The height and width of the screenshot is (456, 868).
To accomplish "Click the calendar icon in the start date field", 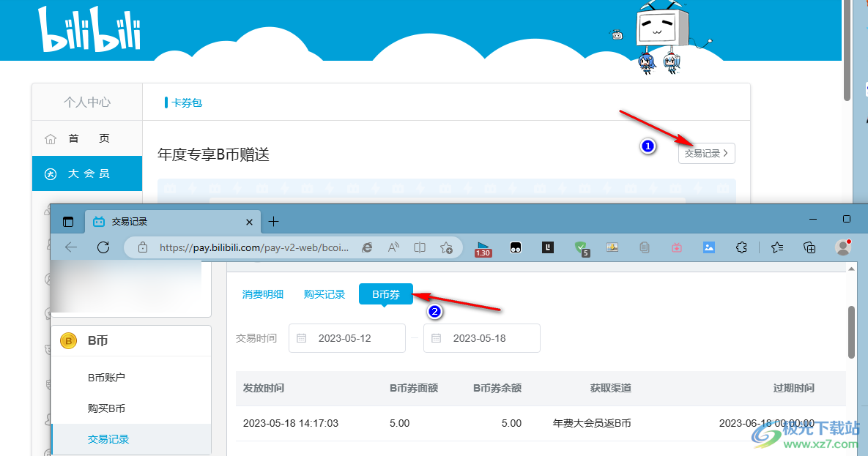I will (302, 338).
